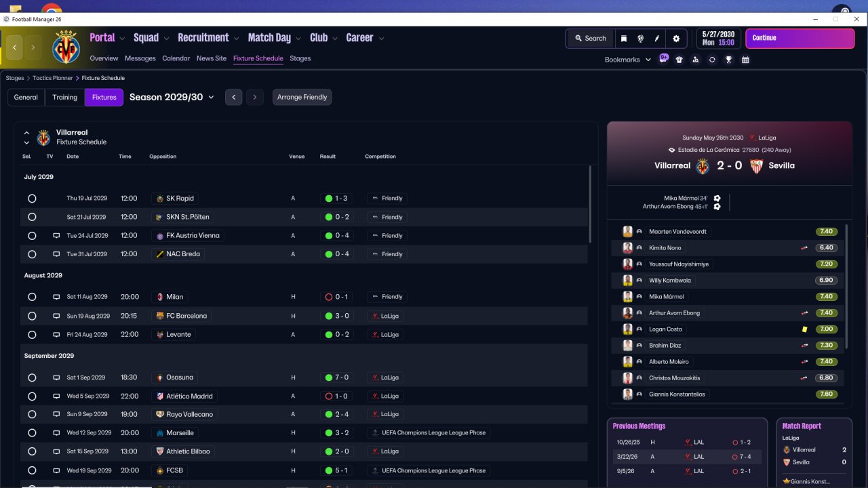Switch to the Training tab
This screenshot has height=488, width=868.
(x=65, y=97)
